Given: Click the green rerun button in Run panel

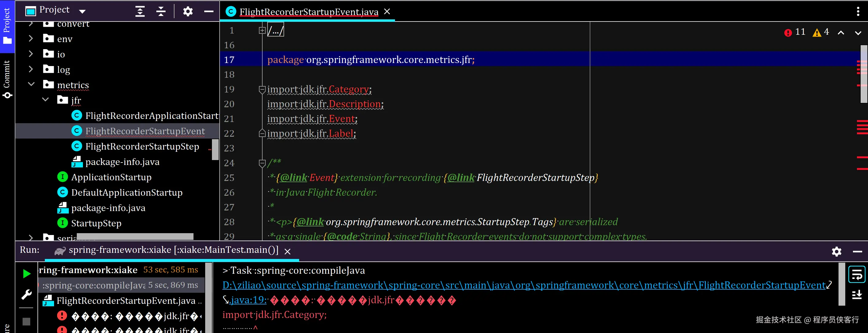Looking at the screenshot, I should coord(27,273).
